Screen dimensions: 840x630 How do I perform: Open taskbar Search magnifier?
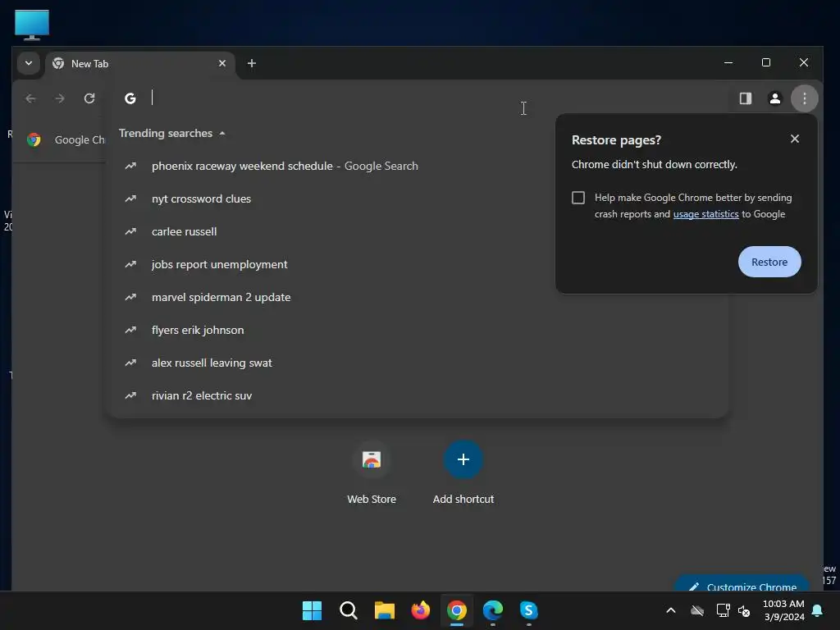348,610
